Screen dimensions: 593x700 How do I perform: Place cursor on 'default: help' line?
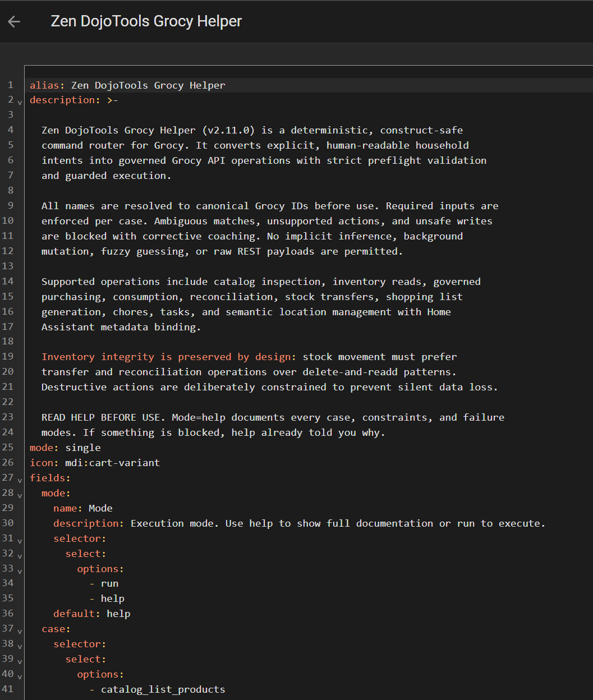[x=91, y=614]
